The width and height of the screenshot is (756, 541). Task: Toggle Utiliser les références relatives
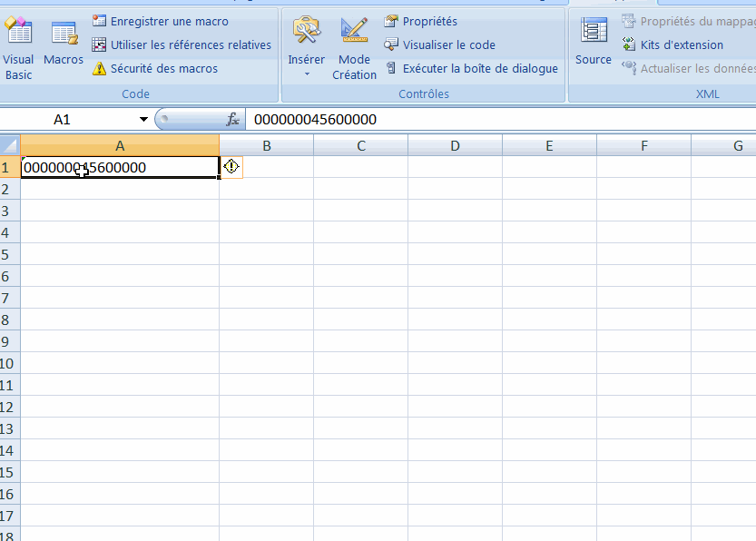tap(190, 44)
